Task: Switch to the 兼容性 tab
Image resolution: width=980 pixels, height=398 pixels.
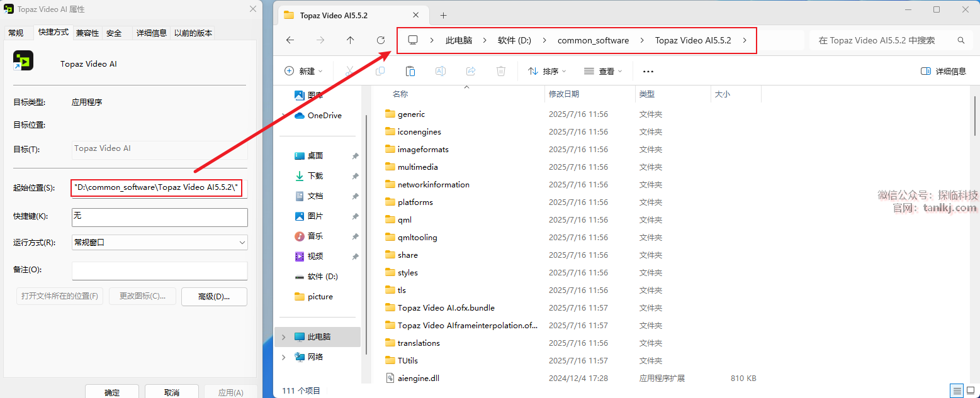Action: [87, 33]
